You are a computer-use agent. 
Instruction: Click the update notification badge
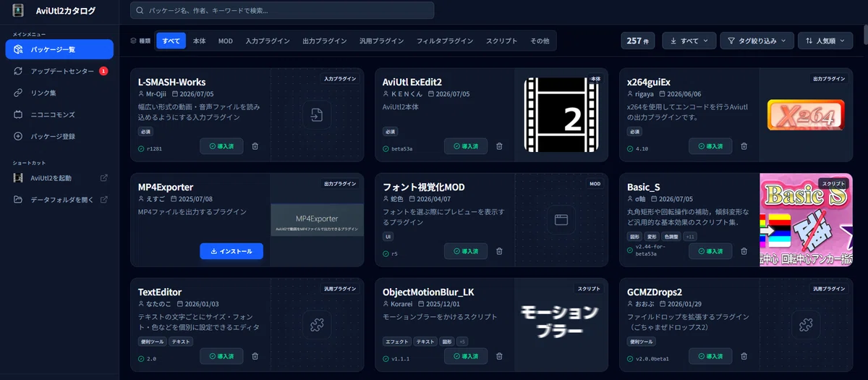(x=103, y=71)
